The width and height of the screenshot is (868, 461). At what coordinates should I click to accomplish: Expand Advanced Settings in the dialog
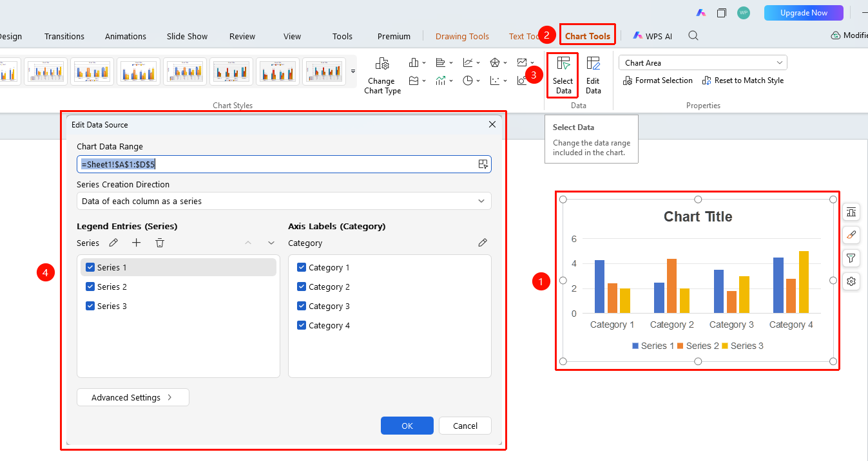pos(133,397)
